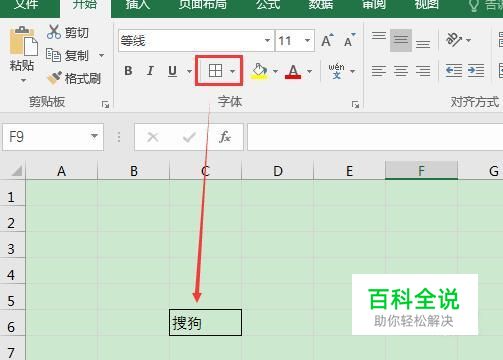
Task: Increase font size with large A icon
Action: (327, 41)
